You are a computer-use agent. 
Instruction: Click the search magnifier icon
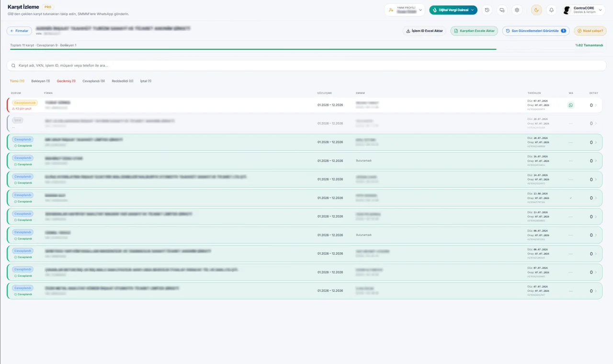click(13, 65)
